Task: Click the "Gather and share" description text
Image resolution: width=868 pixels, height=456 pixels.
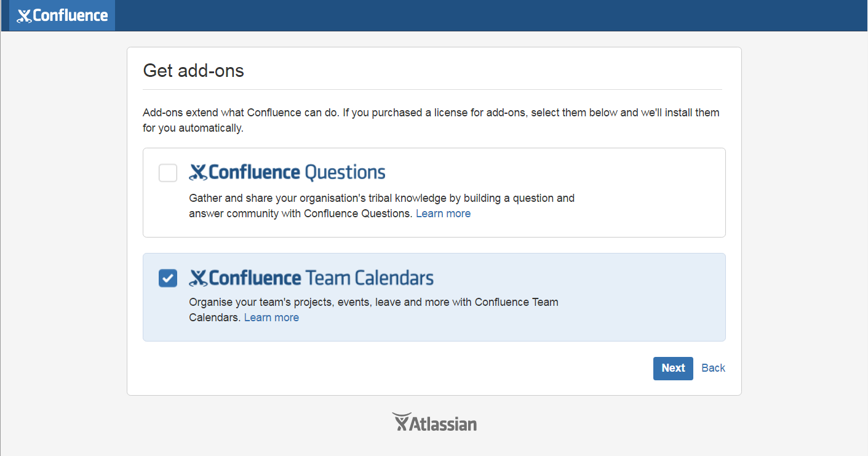Action: pyautogui.click(x=381, y=198)
